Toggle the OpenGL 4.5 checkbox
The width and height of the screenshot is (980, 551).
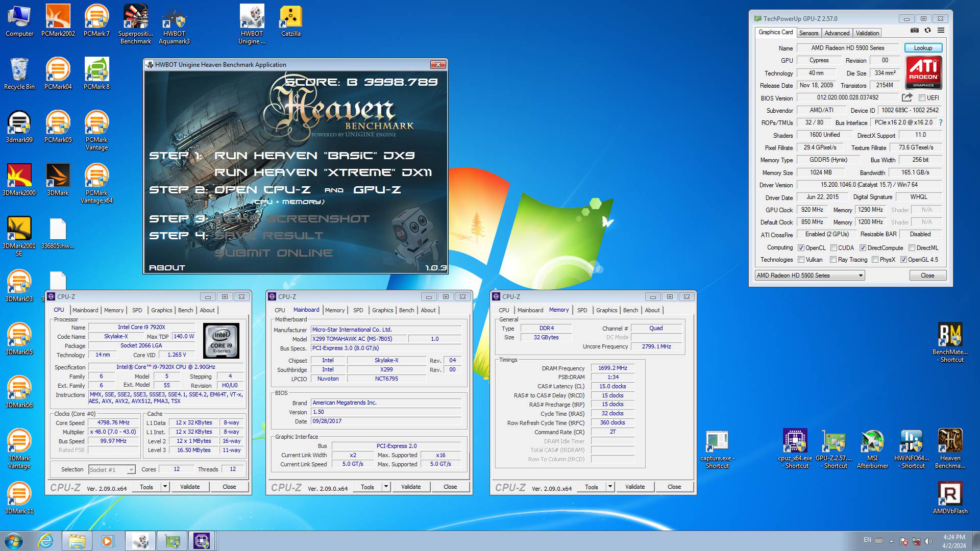(903, 260)
